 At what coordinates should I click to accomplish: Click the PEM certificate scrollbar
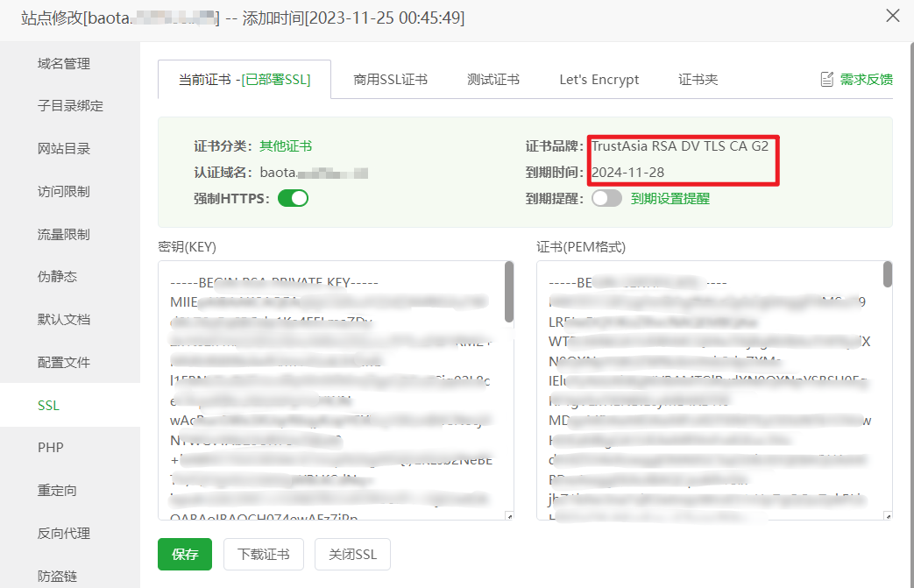(x=887, y=274)
